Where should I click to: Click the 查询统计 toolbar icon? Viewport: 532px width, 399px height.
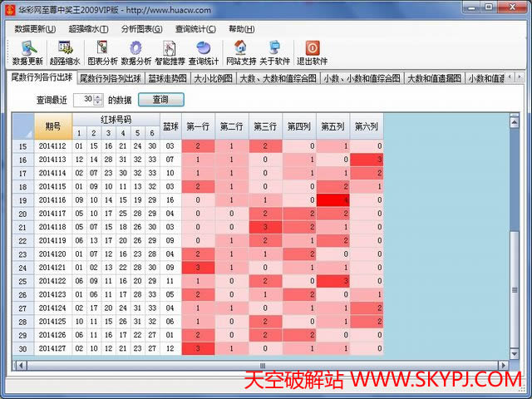(204, 53)
